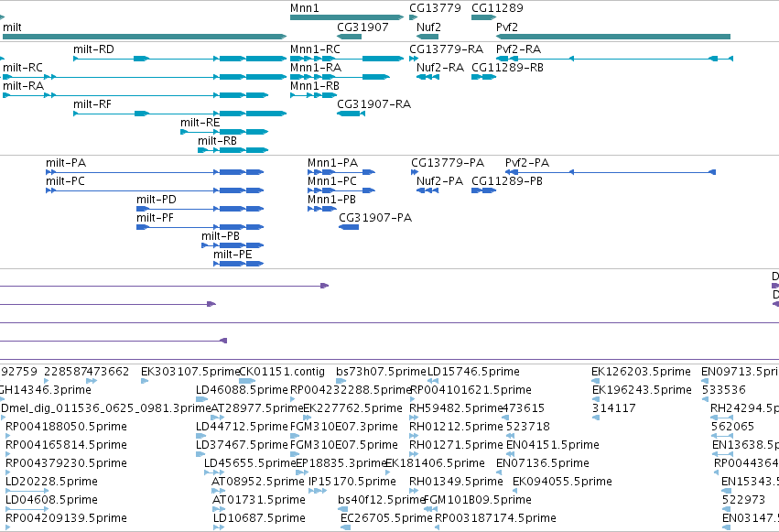Select the CG13779-RA transcript label
This screenshot has height=532, width=779.
(446, 49)
